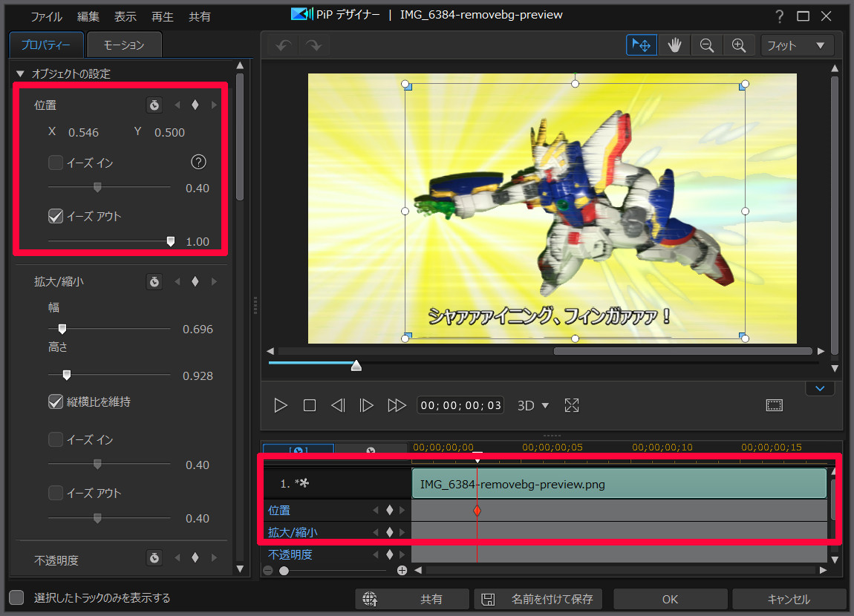Click the zoom in magnifier icon
This screenshot has height=616, width=854.
(x=738, y=45)
